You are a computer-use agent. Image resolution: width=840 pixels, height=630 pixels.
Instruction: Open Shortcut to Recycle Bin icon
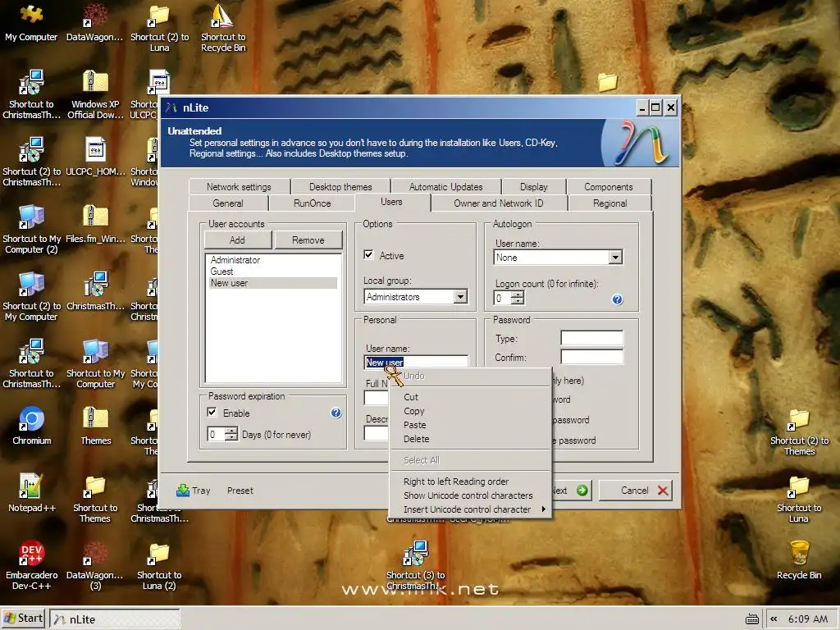pos(223,29)
